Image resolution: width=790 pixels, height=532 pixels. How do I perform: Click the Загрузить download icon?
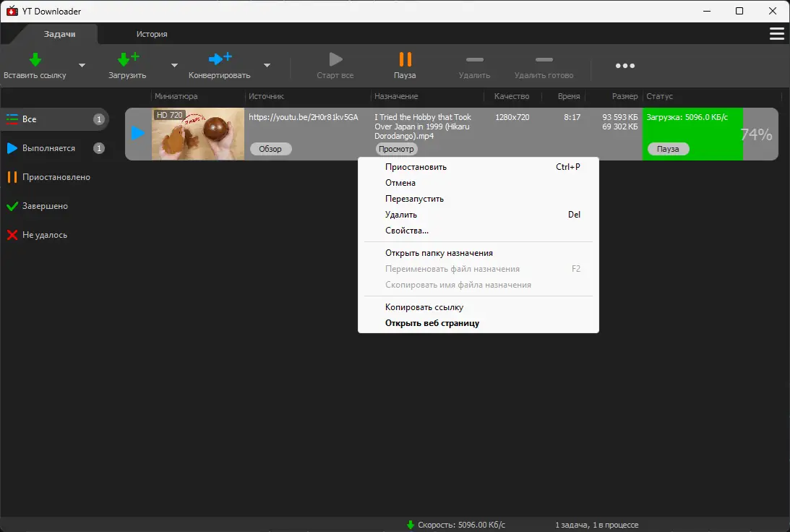pyautogui.click(x=128, y=59)
